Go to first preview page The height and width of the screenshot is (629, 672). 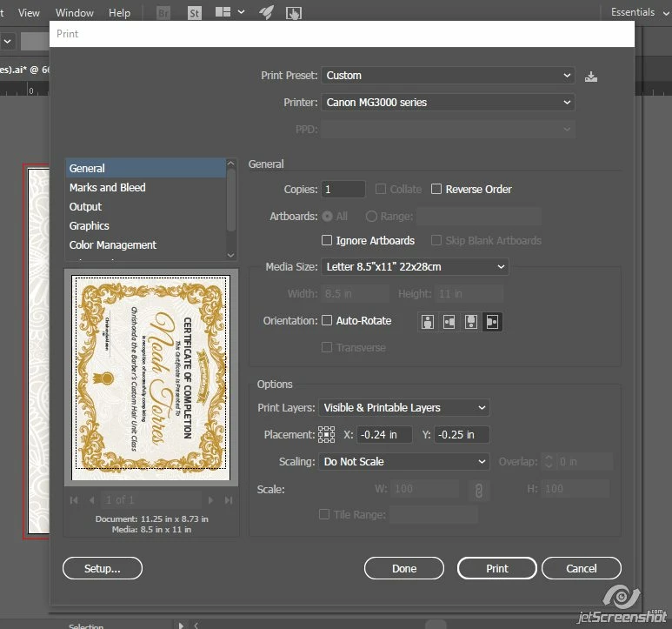74,500
